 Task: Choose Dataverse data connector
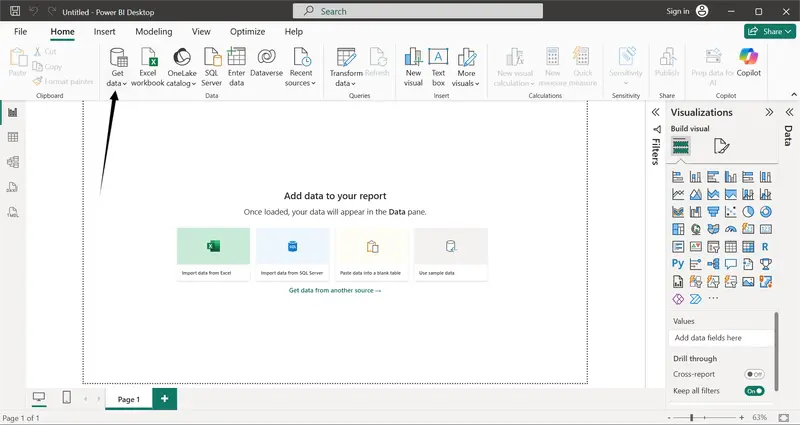266,62
